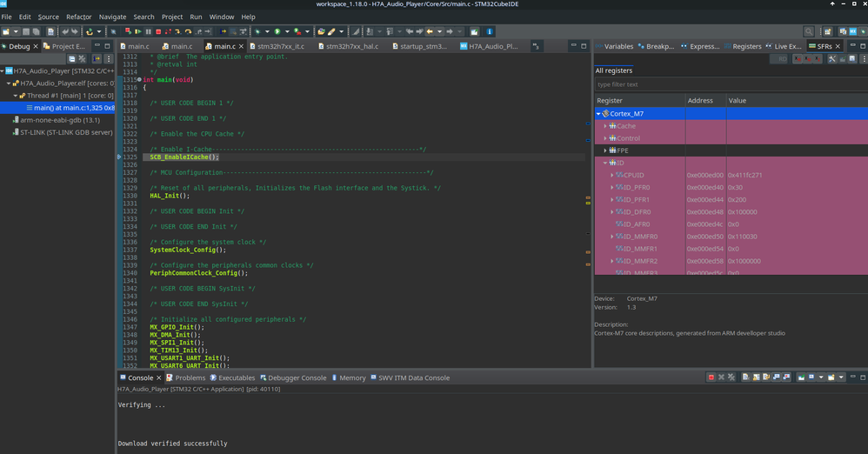This screenshot has height=454, width=868.
Task: Open the Debug button dropdown arrow
Action: (267, 31)
